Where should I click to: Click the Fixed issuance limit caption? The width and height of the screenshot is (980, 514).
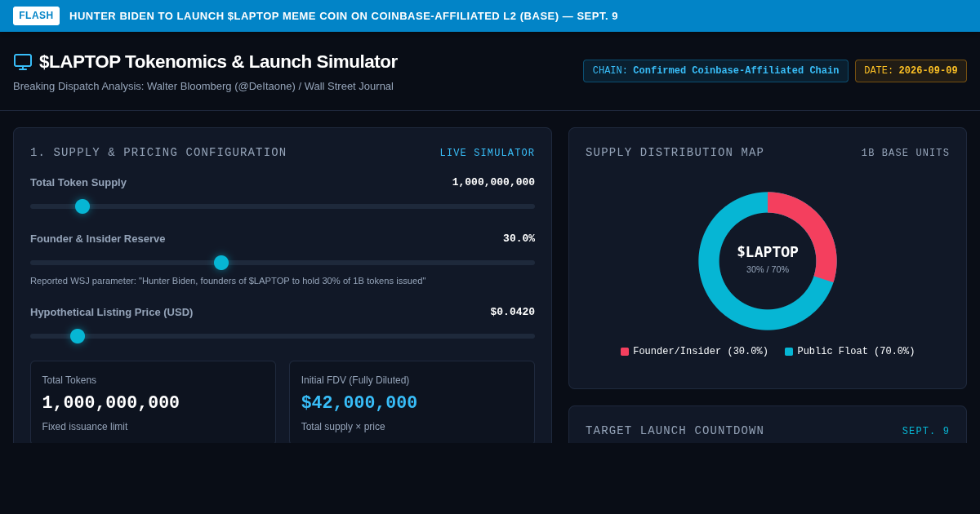(x=85, y=427)
